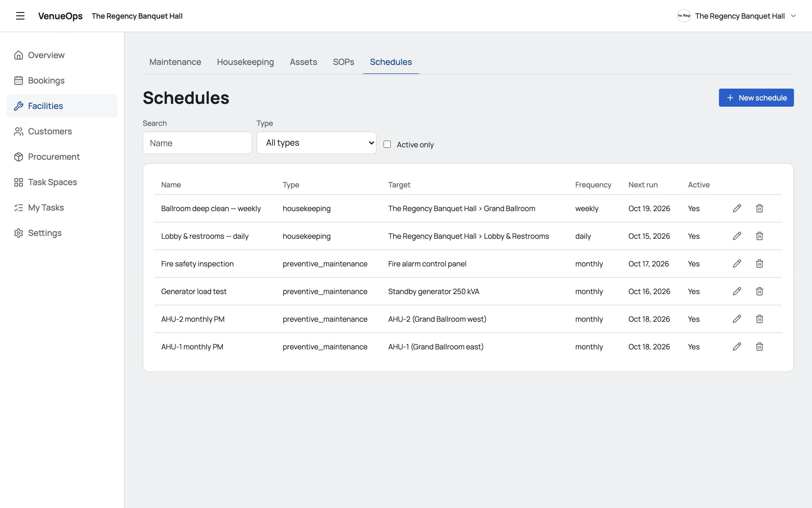Click the New schedule button
812x508 pixels.
(x=756, y=98)
